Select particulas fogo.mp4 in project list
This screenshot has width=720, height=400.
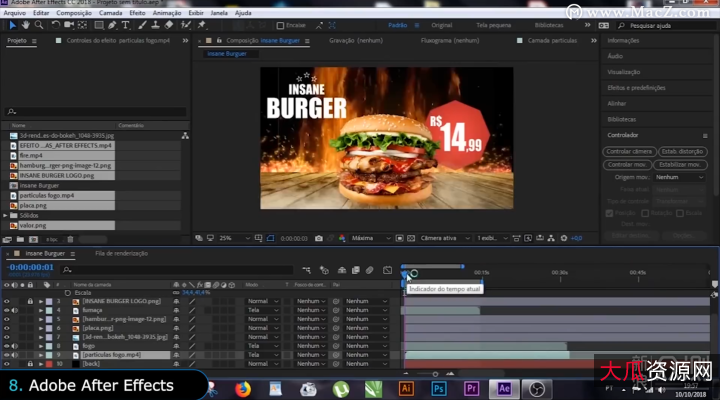coord(48,195)
